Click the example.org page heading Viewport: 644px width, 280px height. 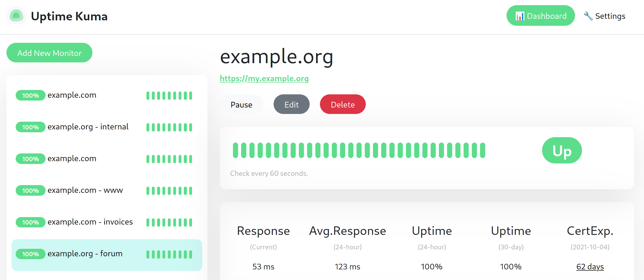[x=276, y=57]
